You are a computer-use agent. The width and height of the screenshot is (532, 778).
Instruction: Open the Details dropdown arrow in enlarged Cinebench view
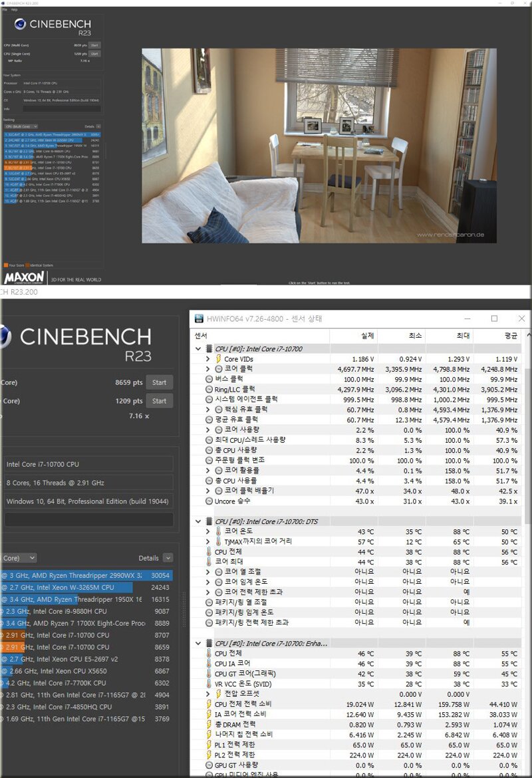(x=168, y=558)
